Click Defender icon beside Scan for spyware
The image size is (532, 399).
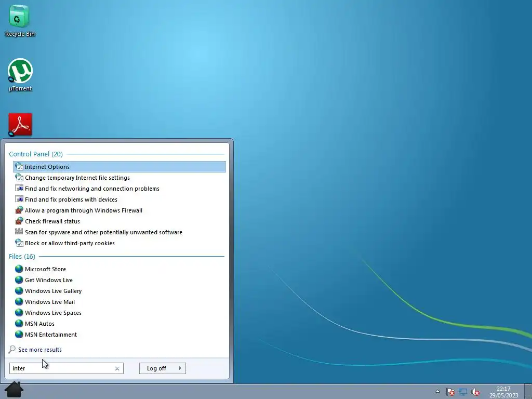[x=19, y=232]
